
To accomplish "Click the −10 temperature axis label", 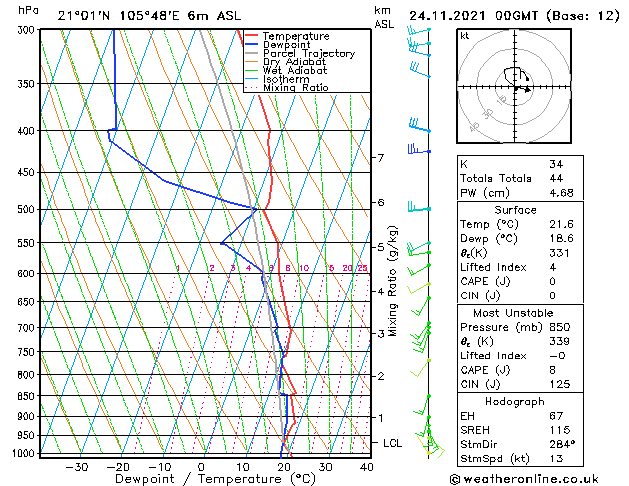I will click(160, 467).
